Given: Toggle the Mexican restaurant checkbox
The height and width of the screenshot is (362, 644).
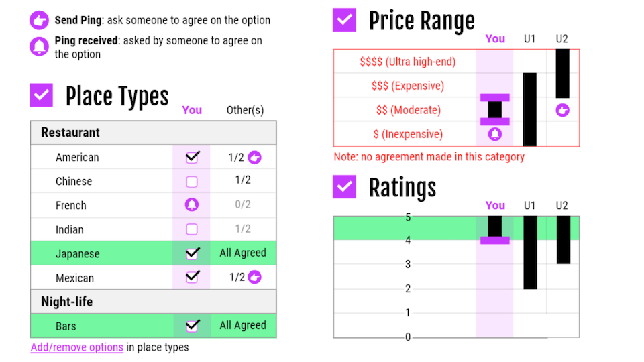Looking at the screenshot, I should click(x=192, y=277).
